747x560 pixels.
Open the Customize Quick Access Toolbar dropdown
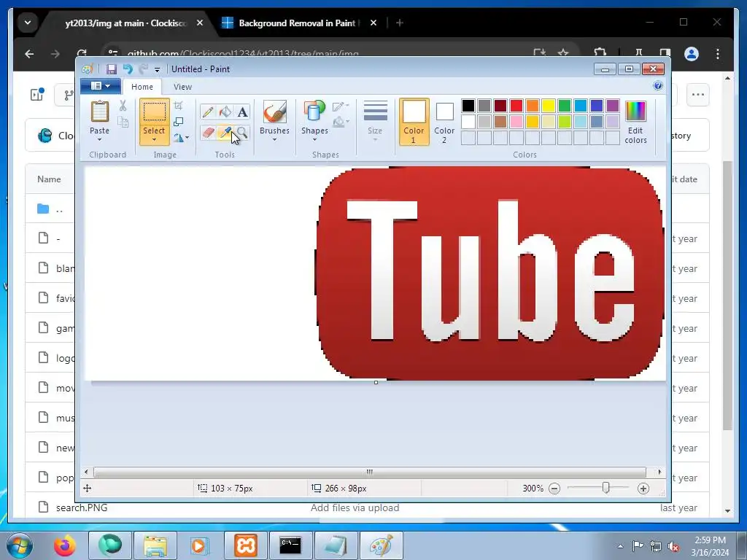[158, 70]
